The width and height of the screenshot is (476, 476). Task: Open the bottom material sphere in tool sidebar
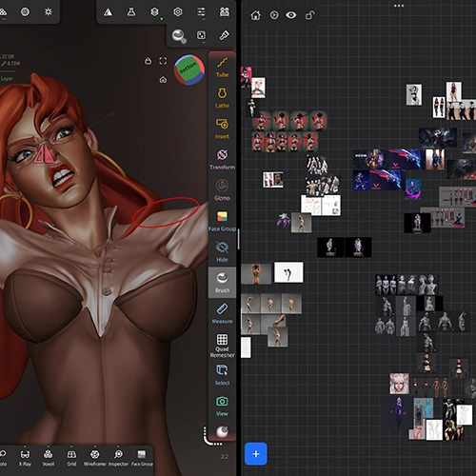[x=222, y=431]
